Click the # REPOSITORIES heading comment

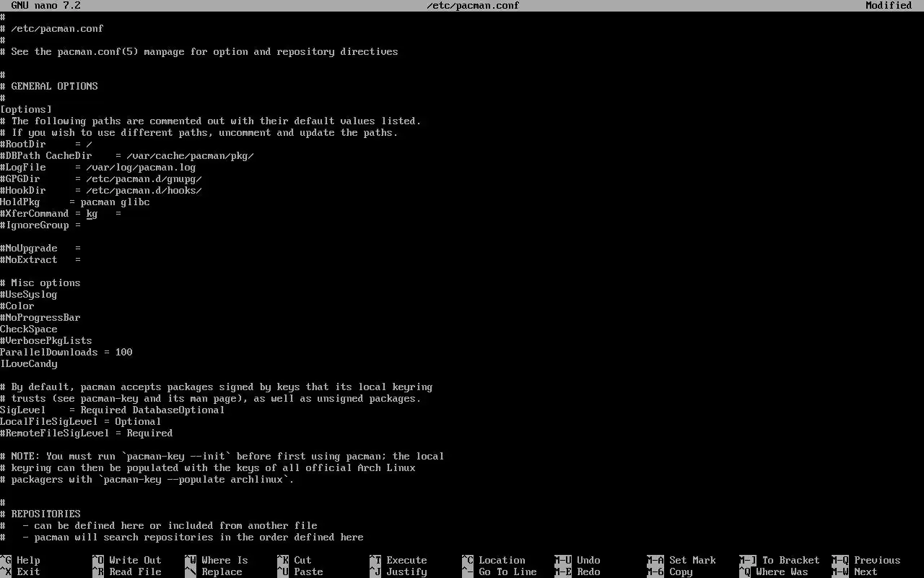coord(40,514)
